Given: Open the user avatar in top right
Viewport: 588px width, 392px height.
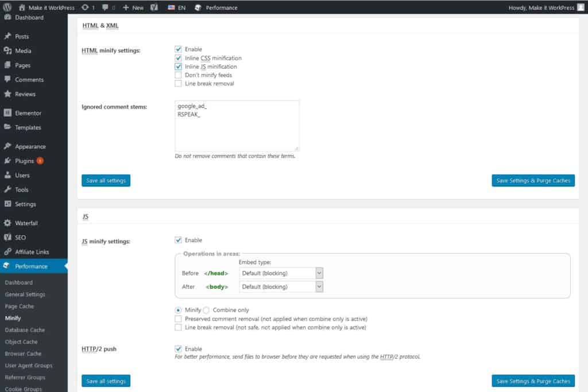Looking at the screenshot, I should tap(581, 7).
